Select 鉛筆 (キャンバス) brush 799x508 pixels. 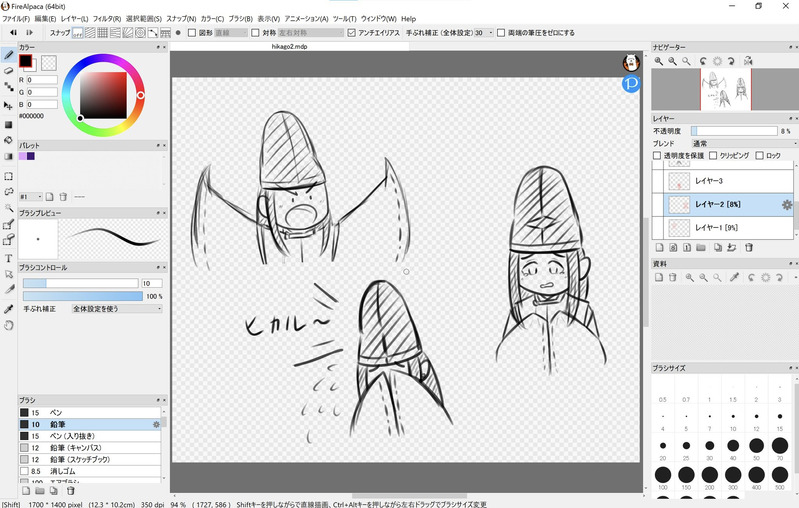pyautogui.click(x=90, y=448)
